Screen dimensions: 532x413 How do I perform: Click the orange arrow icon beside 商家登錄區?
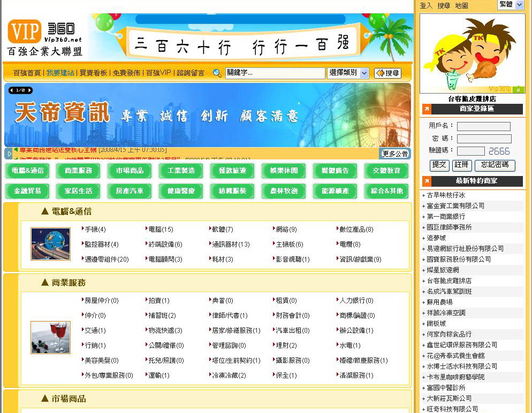(x=427, y=109)
